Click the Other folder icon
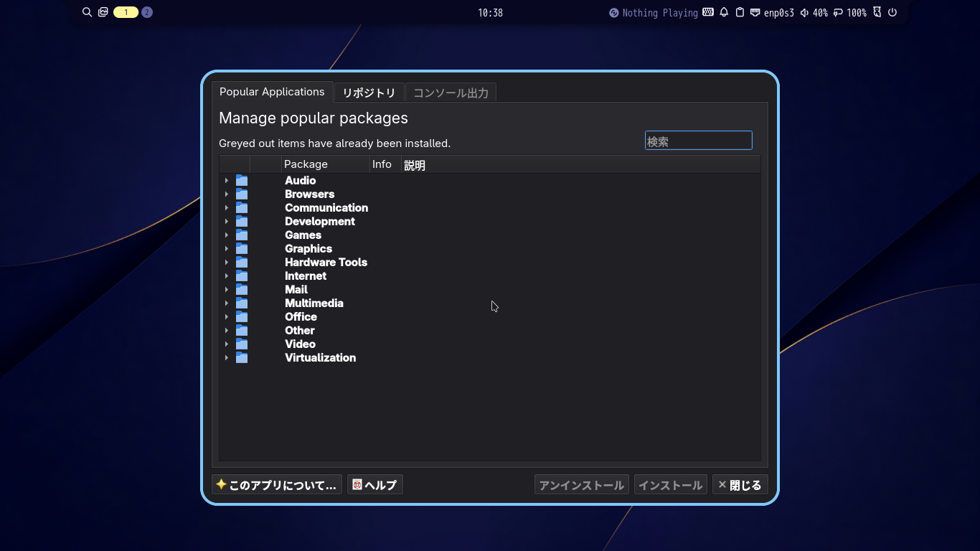 pos(242,331)
